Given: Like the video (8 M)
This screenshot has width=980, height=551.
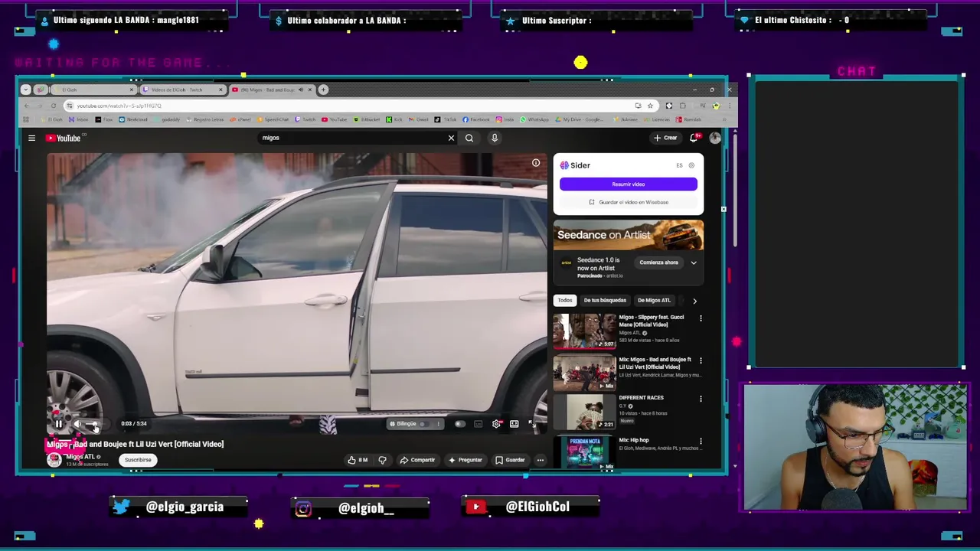Looking at the screenshot, I should tap(358, 460).
